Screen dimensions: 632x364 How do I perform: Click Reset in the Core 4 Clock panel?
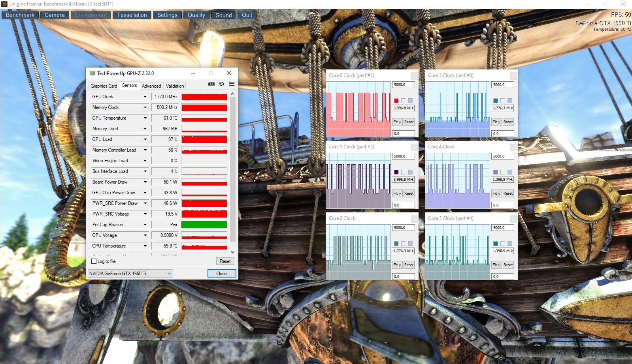(508, 193)
